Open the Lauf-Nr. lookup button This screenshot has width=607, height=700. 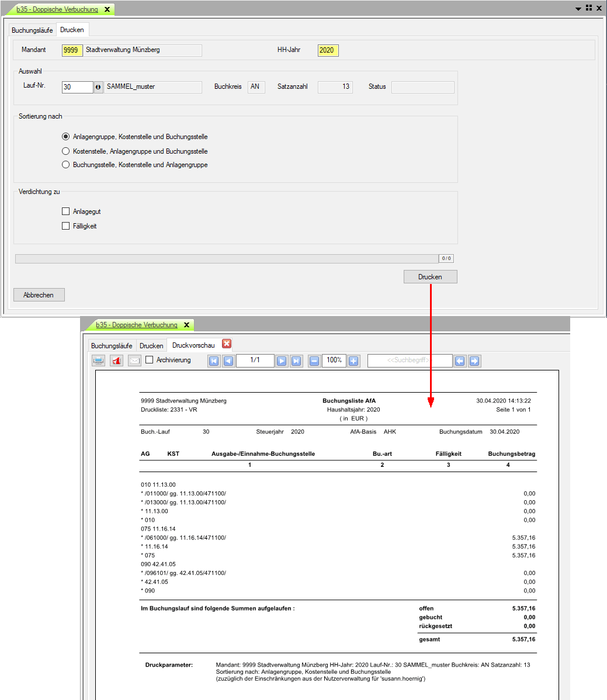[98, 87]
